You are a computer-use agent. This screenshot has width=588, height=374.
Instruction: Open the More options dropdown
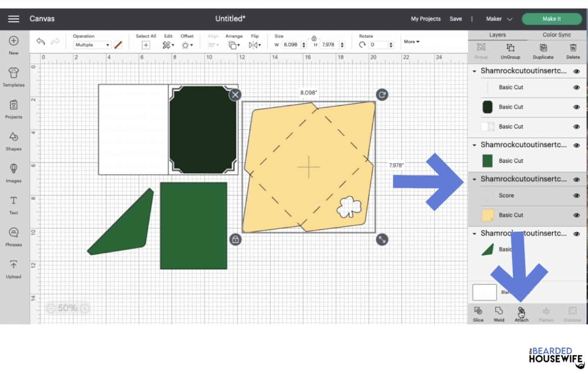coord(411,41)
